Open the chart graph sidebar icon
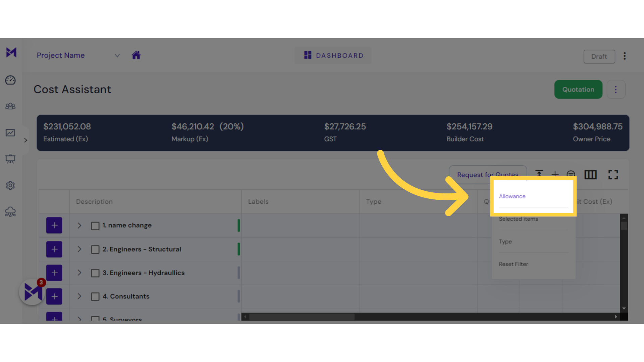The width and height of the screenshot is (644, 362). [10, 133]
